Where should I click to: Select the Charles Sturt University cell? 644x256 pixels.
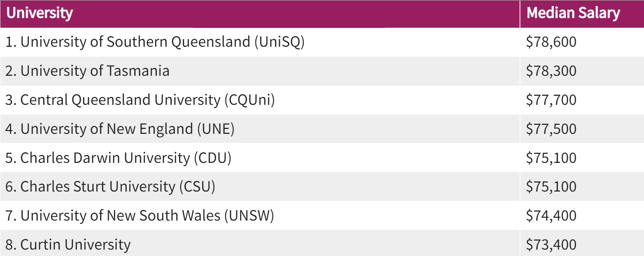click(110, 187)
